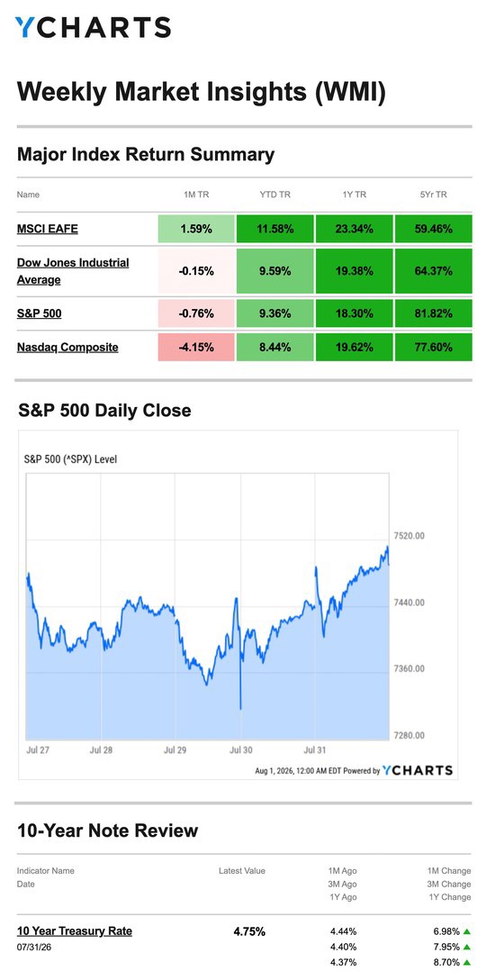486x980 pixels.
Task: Click the Nasdaq Composite -4.15% cell
Action: tap(196, 347)
